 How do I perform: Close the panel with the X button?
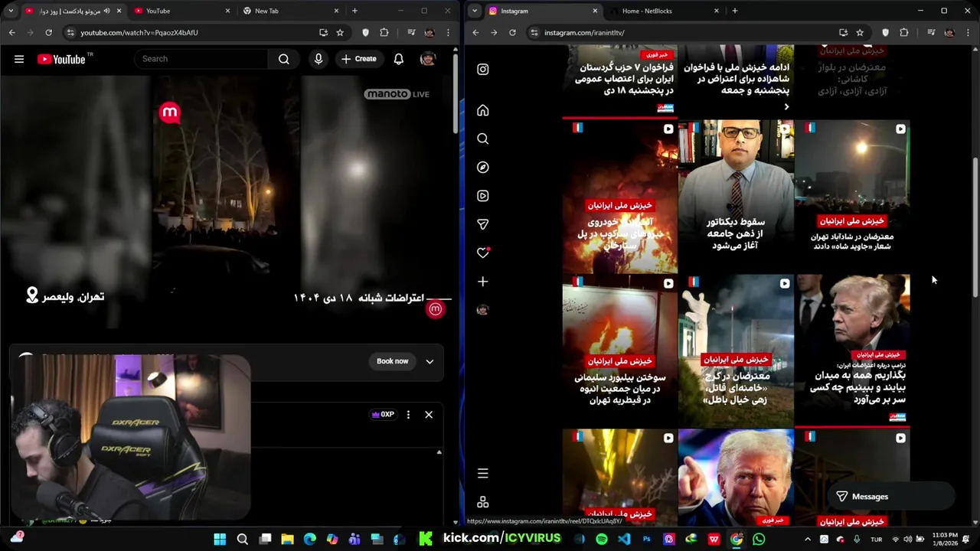click(x=429, y=415)
